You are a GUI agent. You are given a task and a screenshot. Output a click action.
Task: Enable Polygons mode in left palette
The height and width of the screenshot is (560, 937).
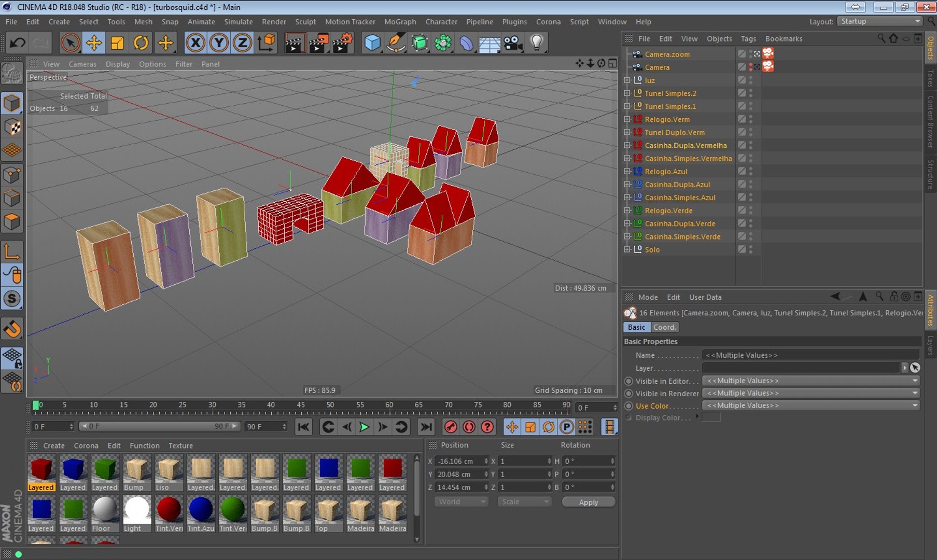pyautogui.click(x=12, y=222)
